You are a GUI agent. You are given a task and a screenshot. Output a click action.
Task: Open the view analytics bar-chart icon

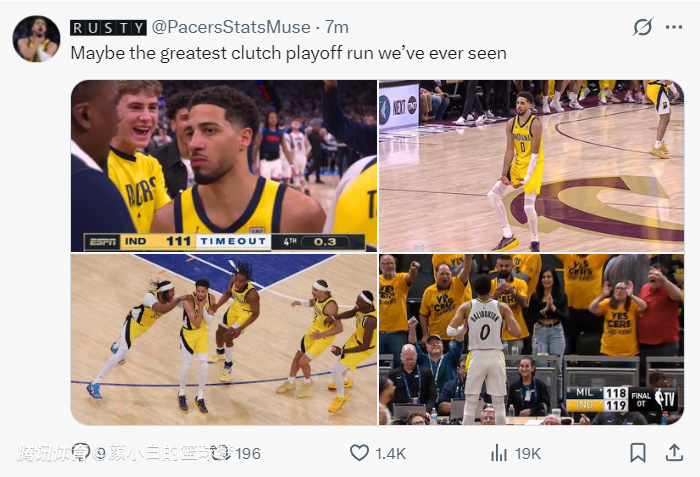point(499,453)
